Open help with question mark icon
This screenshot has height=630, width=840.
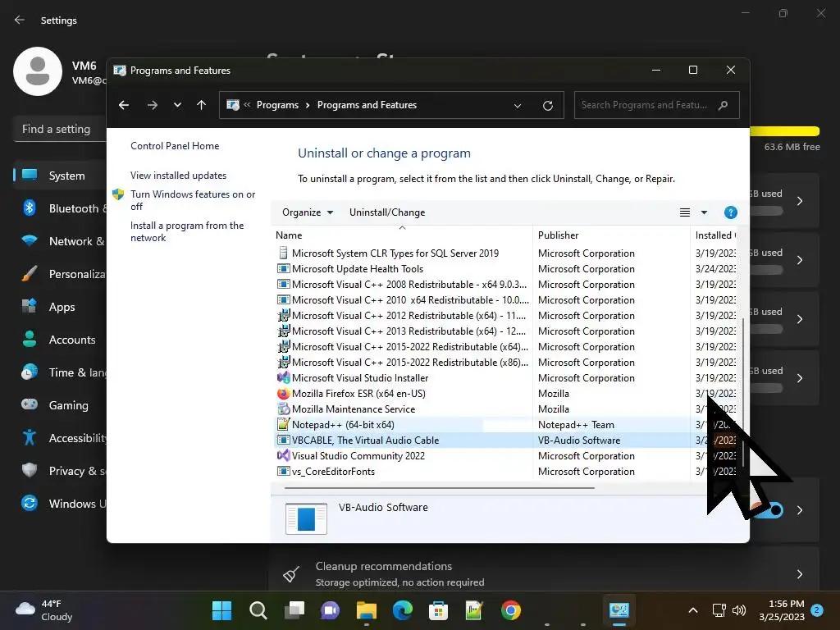[730, 212]
